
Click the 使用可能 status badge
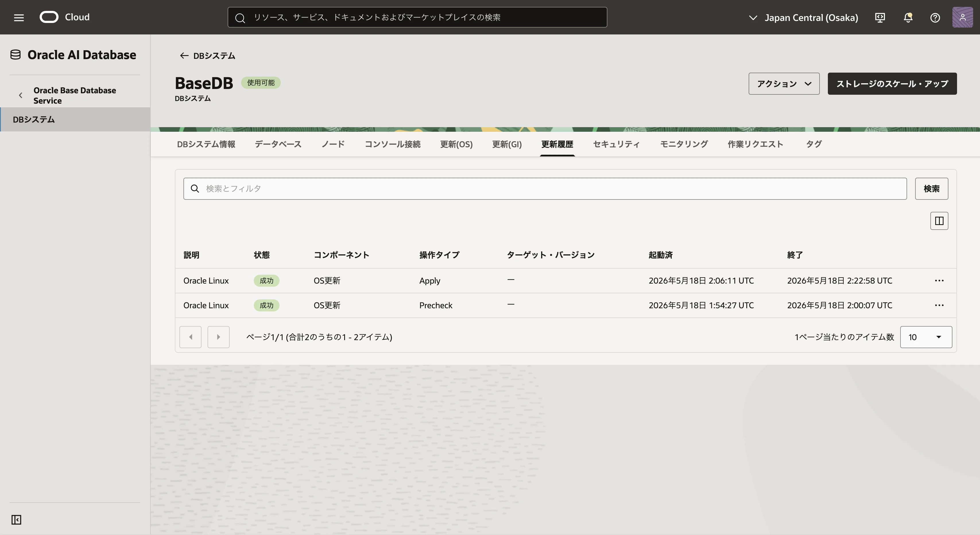pos(261,83)
